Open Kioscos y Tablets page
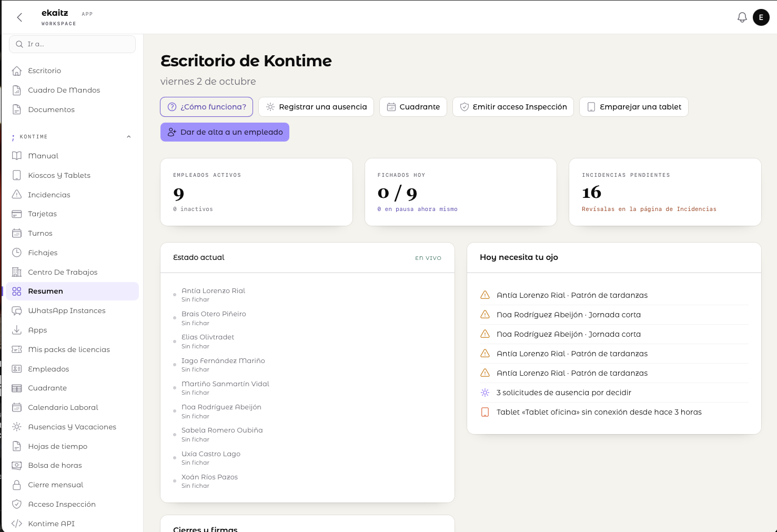The image size is (777, 532). click(72, 175)
